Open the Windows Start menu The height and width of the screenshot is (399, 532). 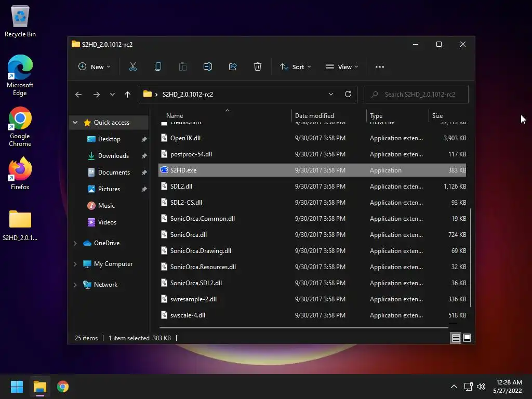pos(17,387)
